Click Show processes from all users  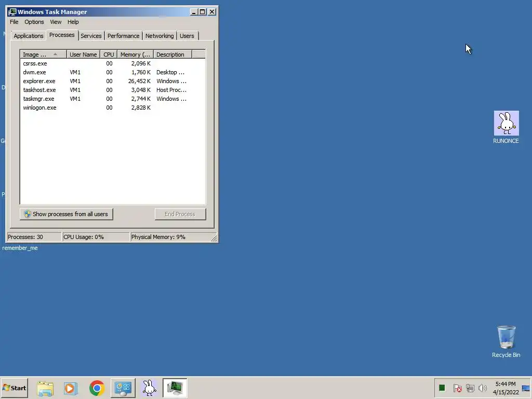pyautogui.click(x=66, y=214)
